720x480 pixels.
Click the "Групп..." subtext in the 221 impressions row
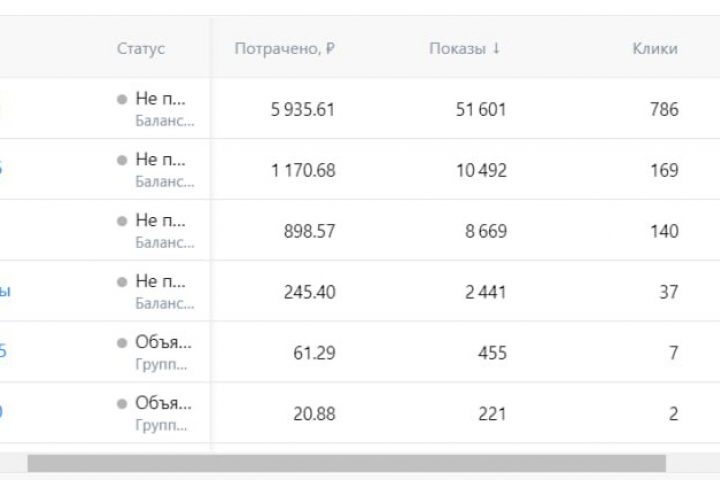pos(161,425)
